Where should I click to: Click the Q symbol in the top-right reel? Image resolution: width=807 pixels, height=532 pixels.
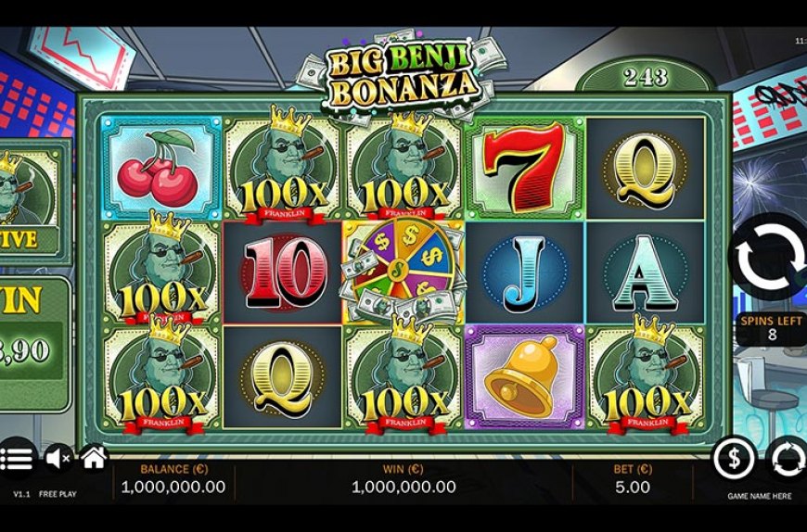[x=646, y=168]
